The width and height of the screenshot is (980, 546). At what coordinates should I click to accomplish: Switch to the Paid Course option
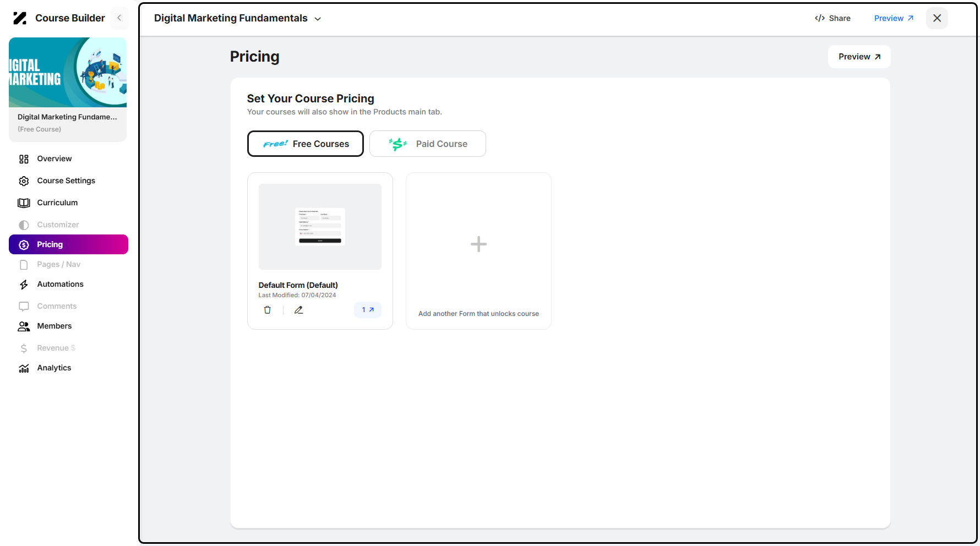pyautogui.click(x=428, y=144)
